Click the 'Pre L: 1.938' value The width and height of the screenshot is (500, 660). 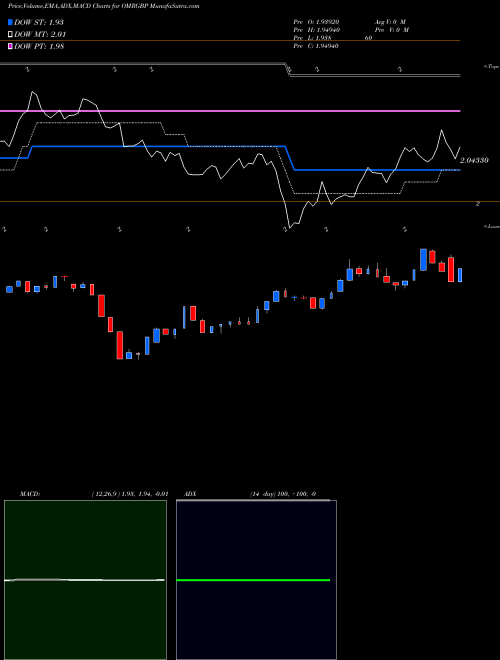tap(314, 38)
